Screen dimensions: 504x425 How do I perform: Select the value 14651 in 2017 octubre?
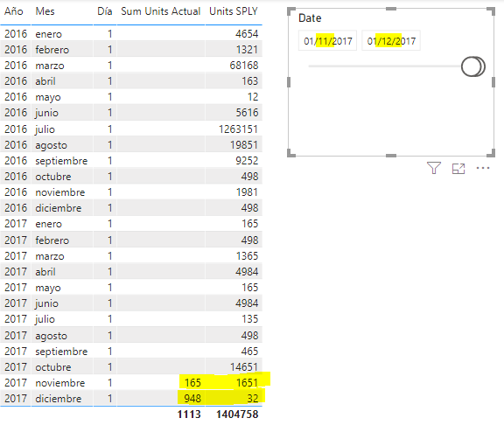244,367
